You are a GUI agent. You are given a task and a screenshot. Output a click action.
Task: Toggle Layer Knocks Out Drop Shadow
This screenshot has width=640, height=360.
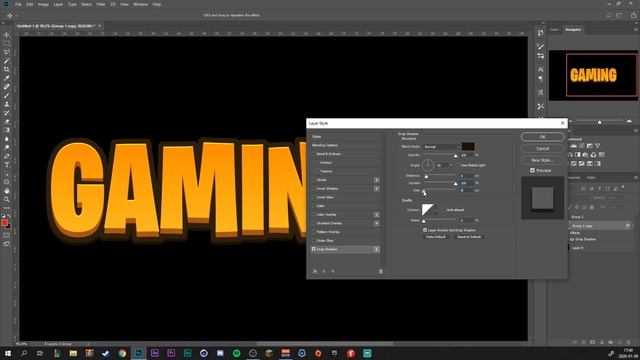(x=425, y=230)
